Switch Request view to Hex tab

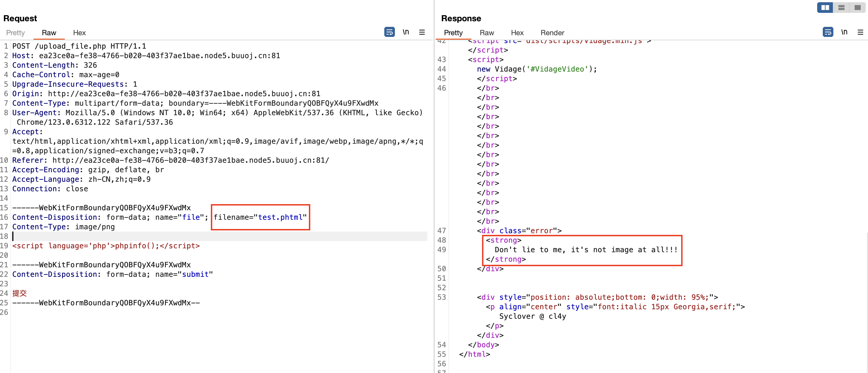click(x=79, y=33)
